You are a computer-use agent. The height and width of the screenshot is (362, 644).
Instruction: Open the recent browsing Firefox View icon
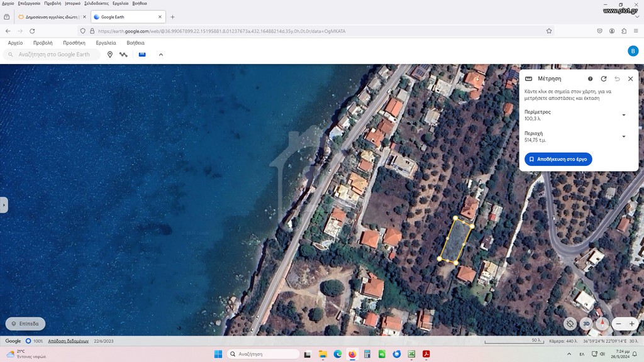(6, 17)
